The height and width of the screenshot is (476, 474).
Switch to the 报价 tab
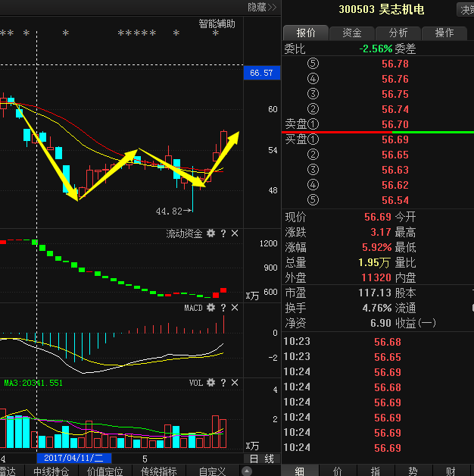coord(306,33)
